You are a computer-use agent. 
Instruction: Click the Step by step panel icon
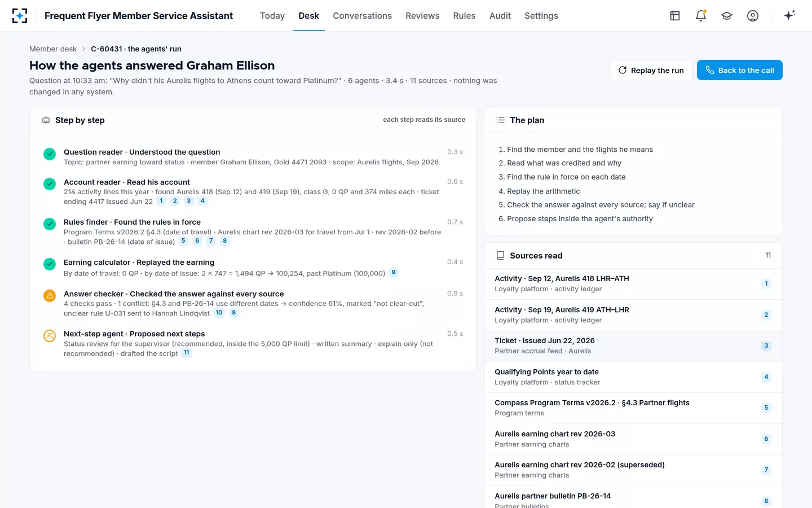click(46, 120)
